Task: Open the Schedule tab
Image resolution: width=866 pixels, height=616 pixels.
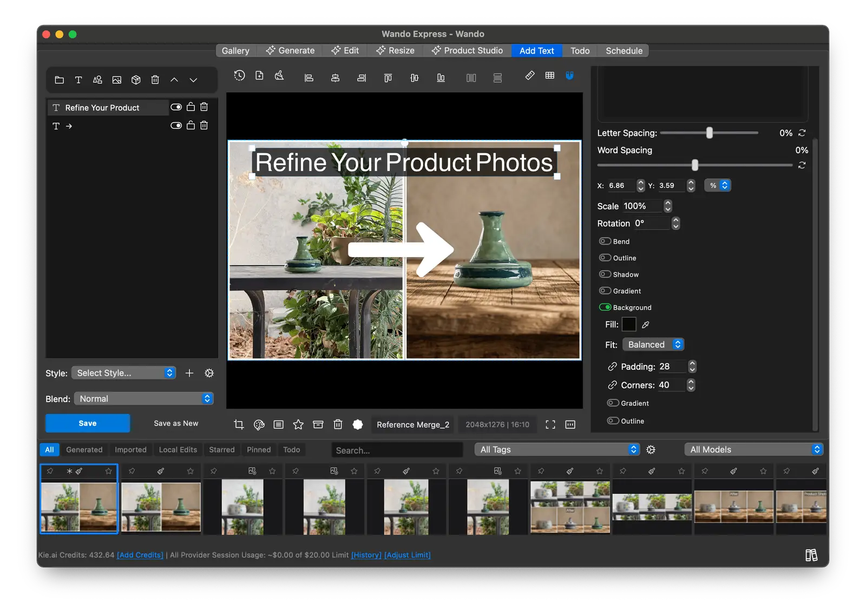Action: tap(624, 51)
